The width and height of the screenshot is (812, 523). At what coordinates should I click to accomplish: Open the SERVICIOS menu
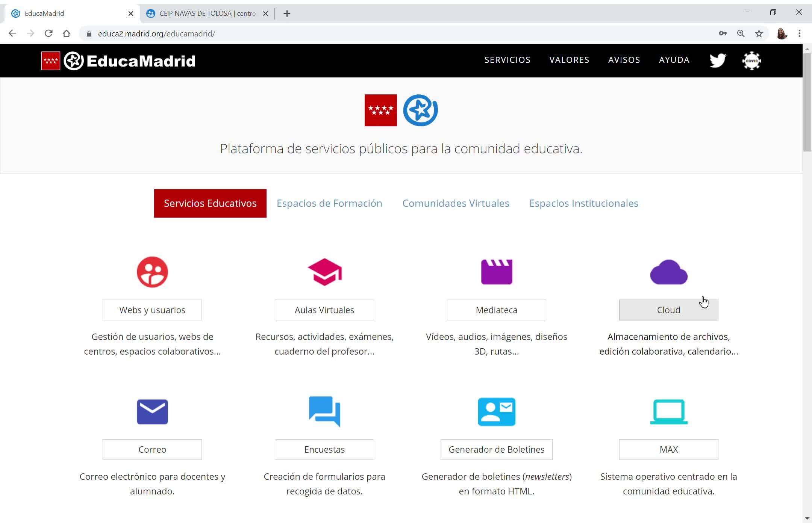507,60
